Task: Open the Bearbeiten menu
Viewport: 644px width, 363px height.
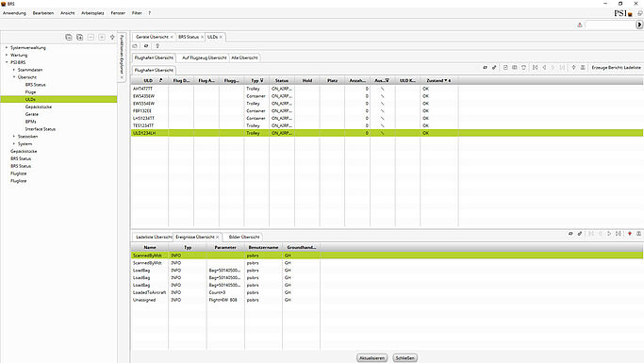Action: tap(43, 13)
